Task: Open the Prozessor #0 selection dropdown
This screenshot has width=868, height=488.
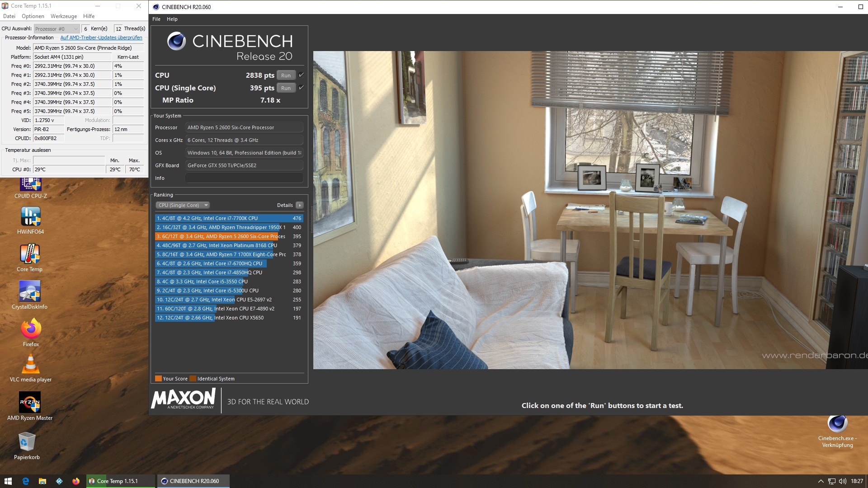Action: coord(57,29)
